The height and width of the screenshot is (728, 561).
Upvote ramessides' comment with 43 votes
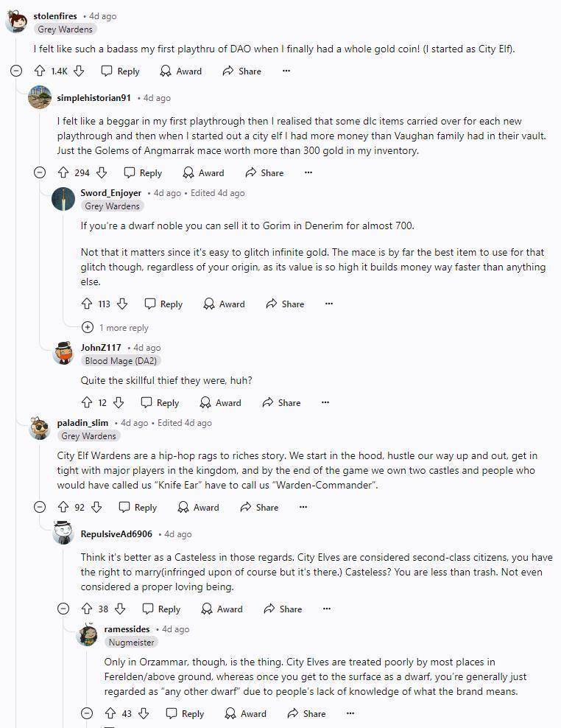(110, 713)
